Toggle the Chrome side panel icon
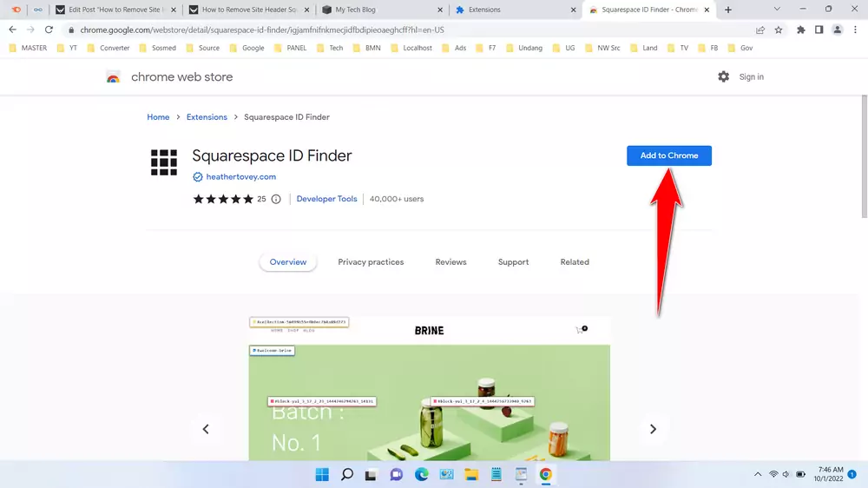The image size is (868, 488). tap(819, 30)
